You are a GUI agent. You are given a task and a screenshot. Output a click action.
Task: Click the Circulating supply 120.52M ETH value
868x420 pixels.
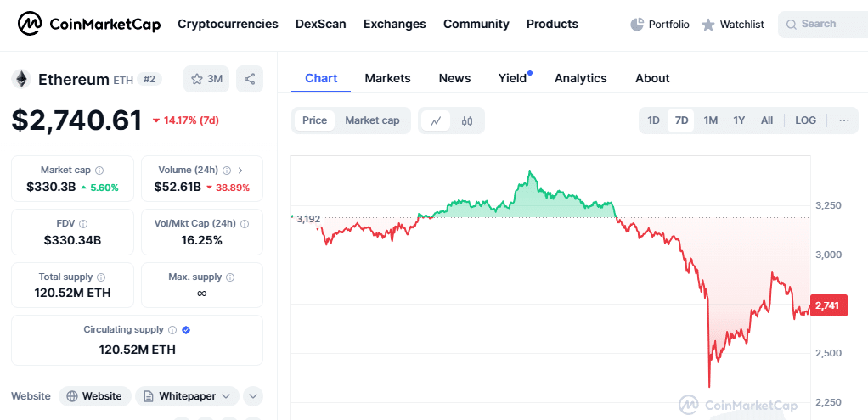138,350
